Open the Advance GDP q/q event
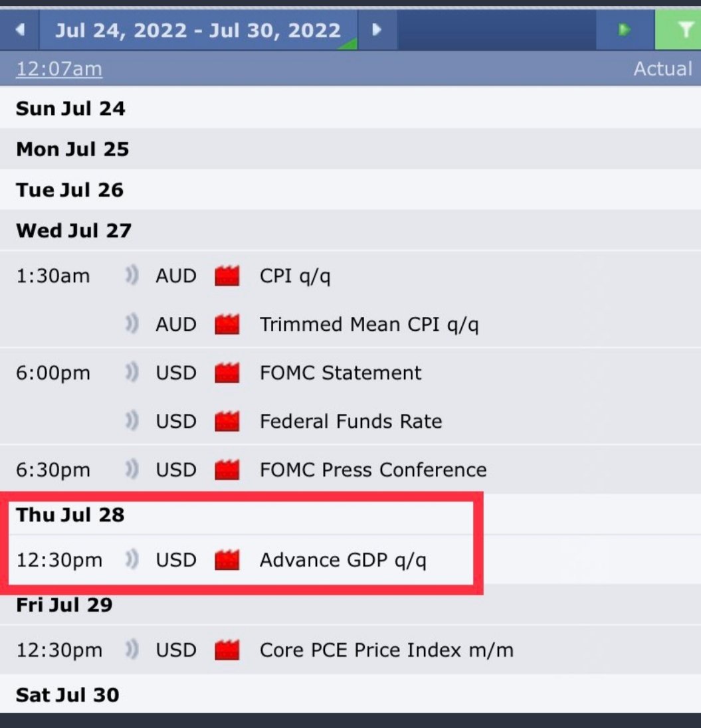This screenshot has width=701, height=728. point(343,561)
